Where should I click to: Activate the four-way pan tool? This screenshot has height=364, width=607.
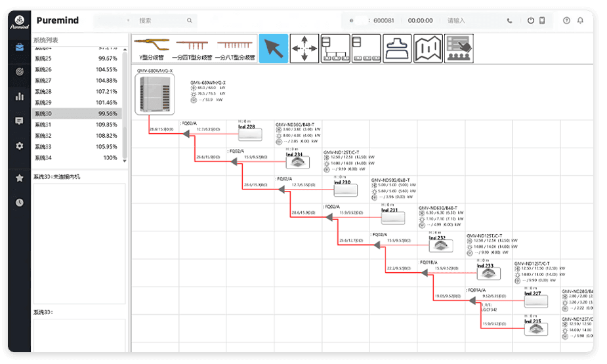click(x=304, y=49)
